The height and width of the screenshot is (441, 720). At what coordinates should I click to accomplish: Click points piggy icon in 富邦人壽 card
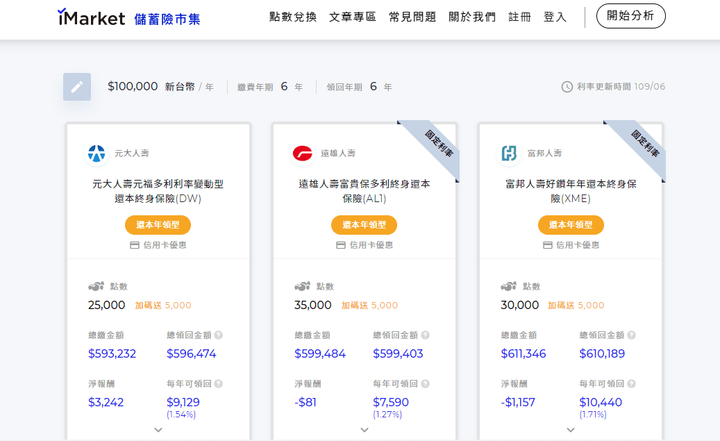tap(509, 287)
